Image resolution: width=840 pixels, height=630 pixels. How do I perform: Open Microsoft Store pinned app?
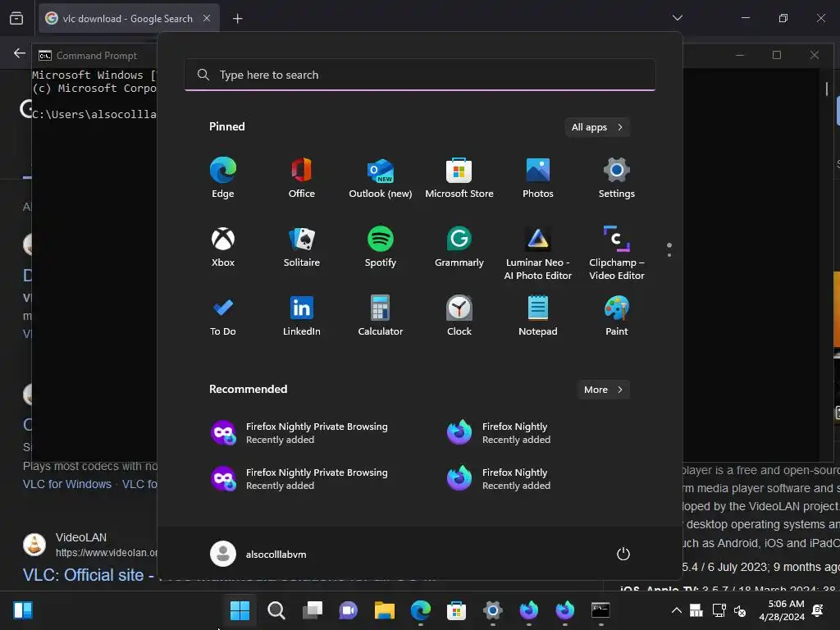click(459, 178)
